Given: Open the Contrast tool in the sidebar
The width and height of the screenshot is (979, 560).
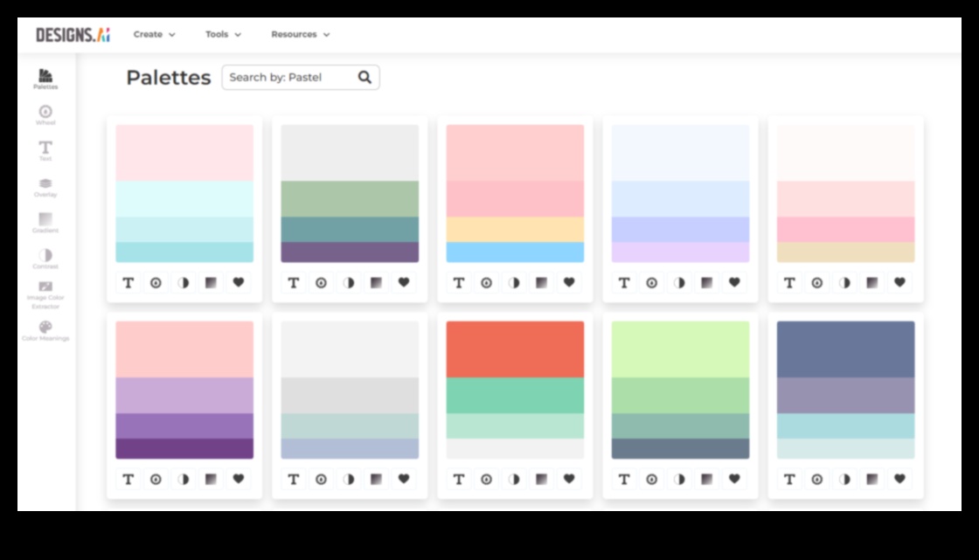Looking at the screenshot, I should [45, 258].
